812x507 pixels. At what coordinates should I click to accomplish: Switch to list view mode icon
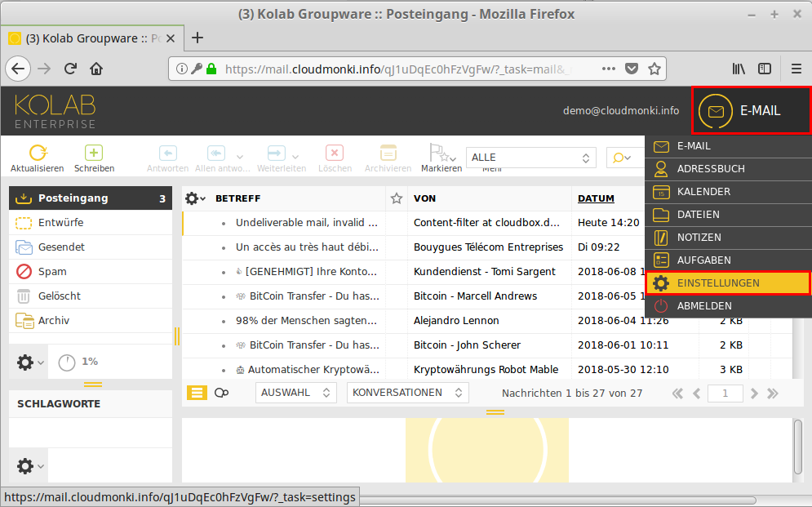point(197,393)
